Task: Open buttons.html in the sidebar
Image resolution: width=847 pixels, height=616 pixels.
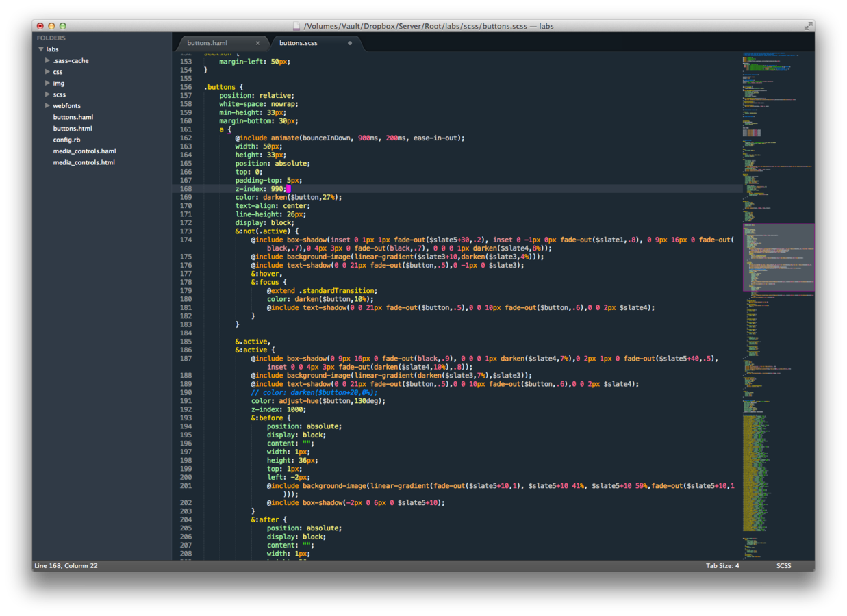Action: coord(73,129)
